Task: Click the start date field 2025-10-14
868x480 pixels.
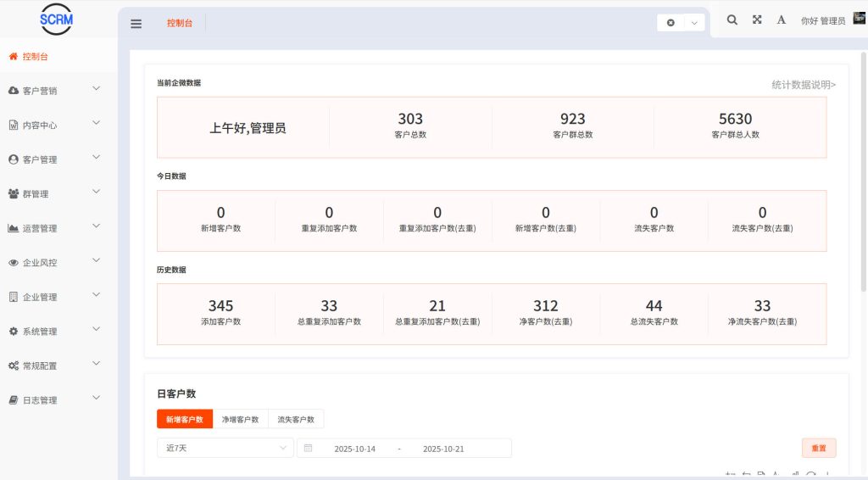Action: point(354,449)
